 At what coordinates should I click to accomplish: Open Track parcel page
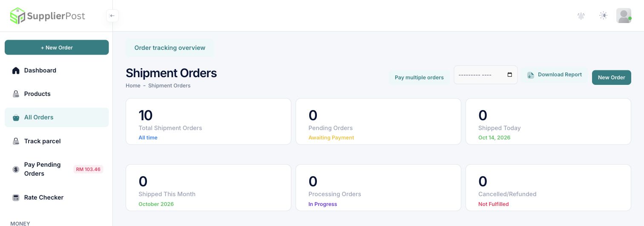[x=57, y=141]
